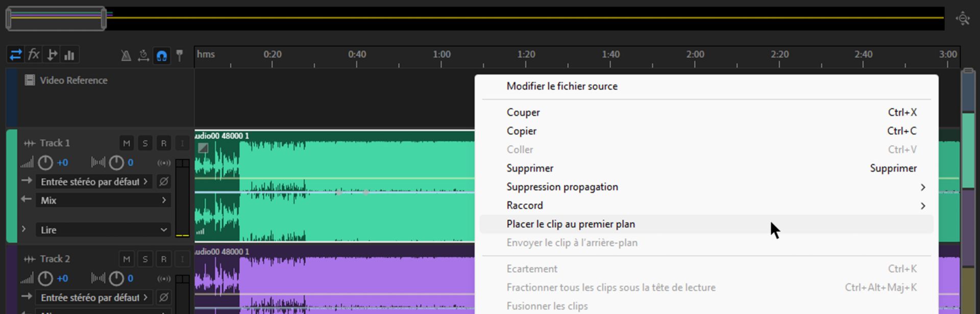Image resolution: width=980 pixels, height=314 pixels.
Task: Choose 'Modifier le fichier source'
Action: tap(706, 86)
